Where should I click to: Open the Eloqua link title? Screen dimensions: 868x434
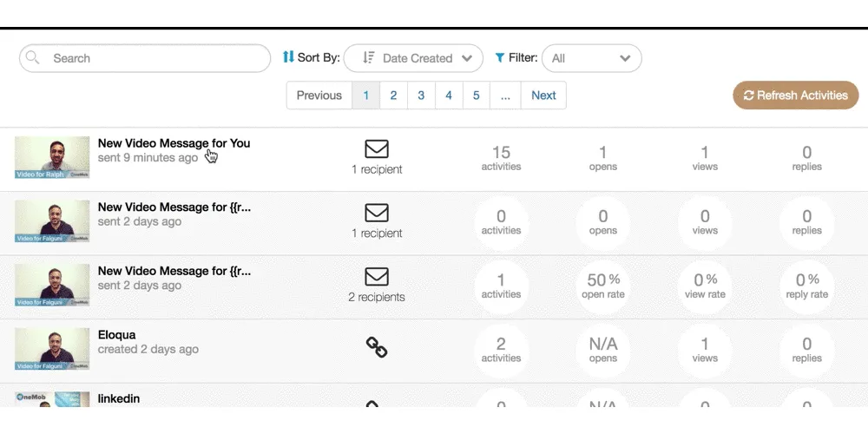coord(117,335)
